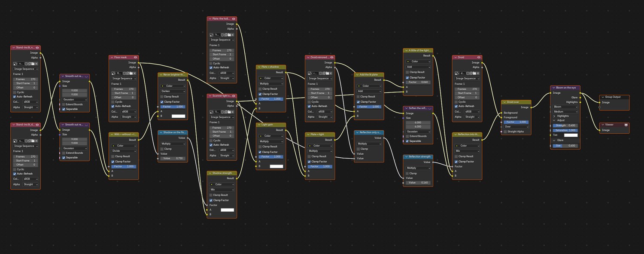644x254 pixels.
Task: Open image browser in Scanner light node
Action: coord(212,112)
